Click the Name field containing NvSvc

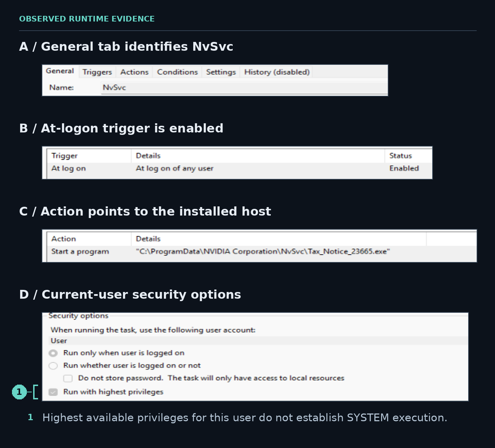[x=244, y=88]
